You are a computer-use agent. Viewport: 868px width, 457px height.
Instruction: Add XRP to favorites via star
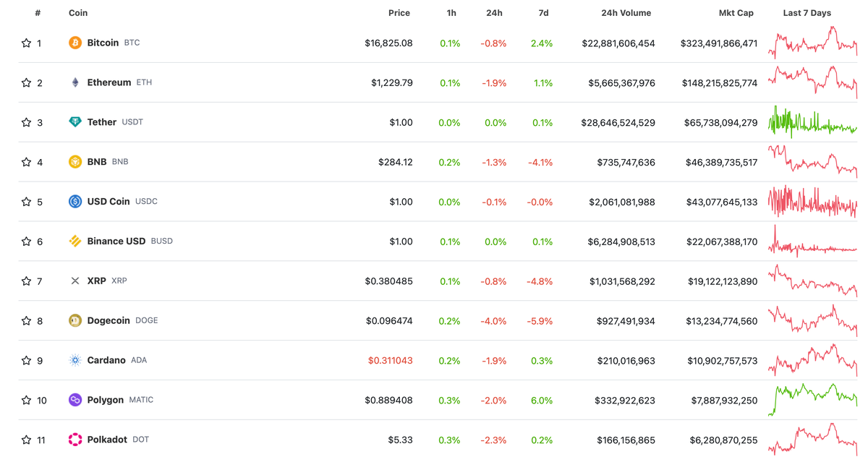click(x=26, y=281)
